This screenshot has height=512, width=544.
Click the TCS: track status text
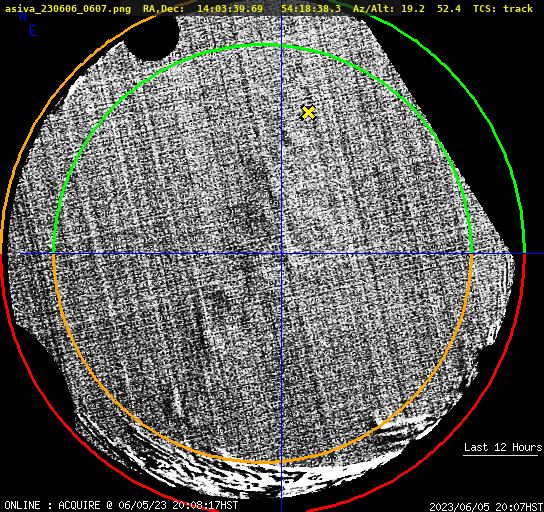tap(503, 8)
